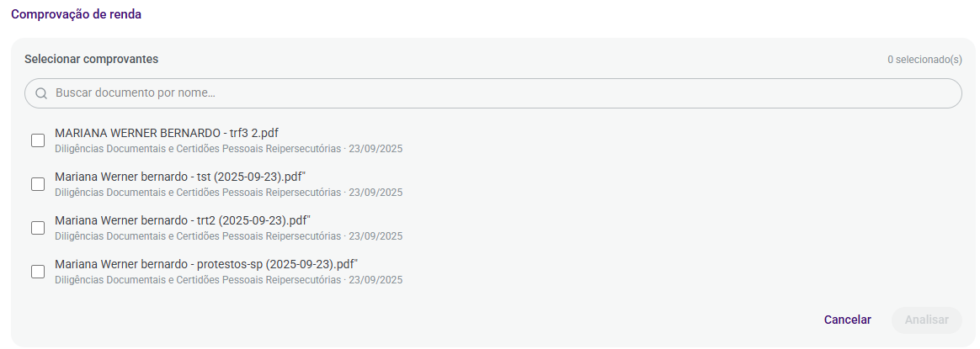
Task: Click the magnifier icon in search bar
Action: click(41, 93)
